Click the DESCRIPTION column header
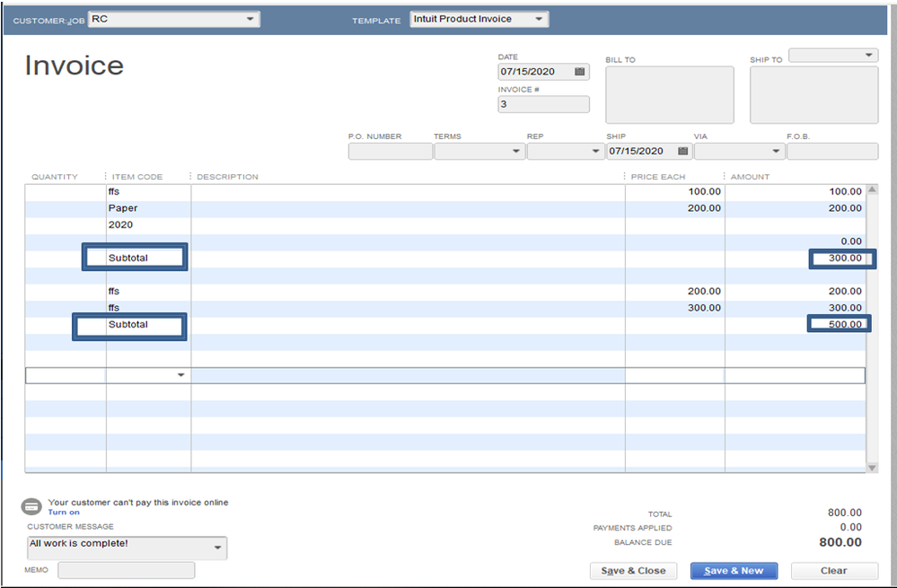Viewport: 897px width, 588px height. (x=228, y=177)
